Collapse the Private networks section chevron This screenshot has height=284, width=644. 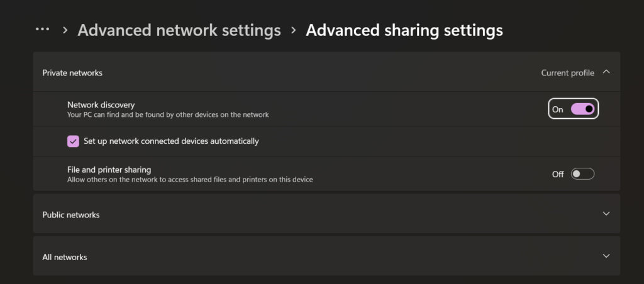(606, 72)
